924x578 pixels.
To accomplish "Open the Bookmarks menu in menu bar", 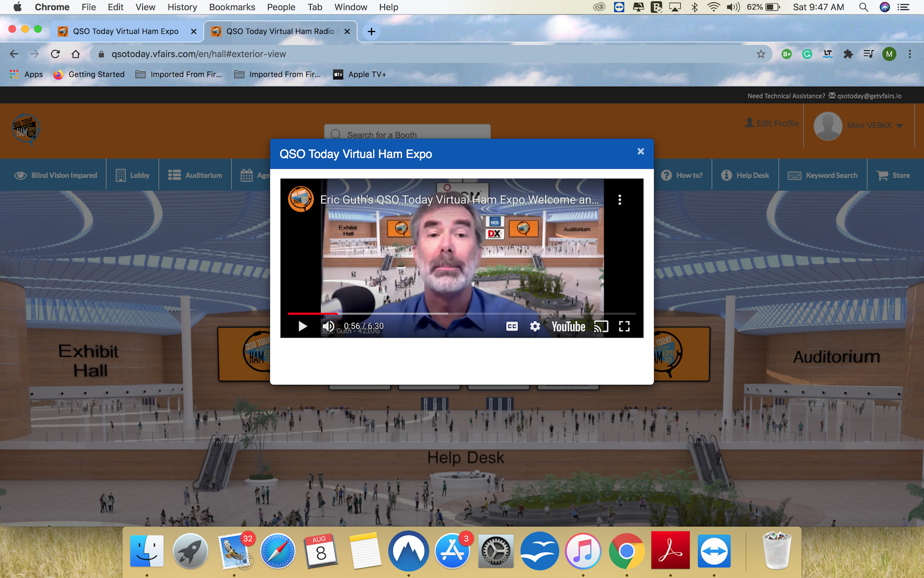I will point(232,7).
